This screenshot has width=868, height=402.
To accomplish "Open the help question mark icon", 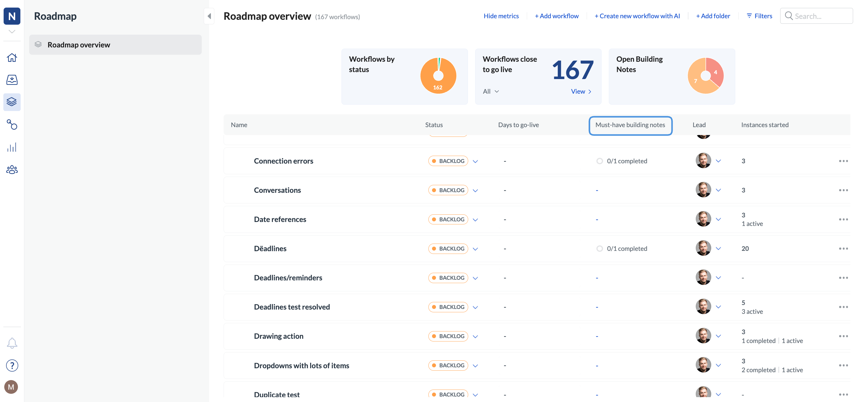I will (12, 365).
